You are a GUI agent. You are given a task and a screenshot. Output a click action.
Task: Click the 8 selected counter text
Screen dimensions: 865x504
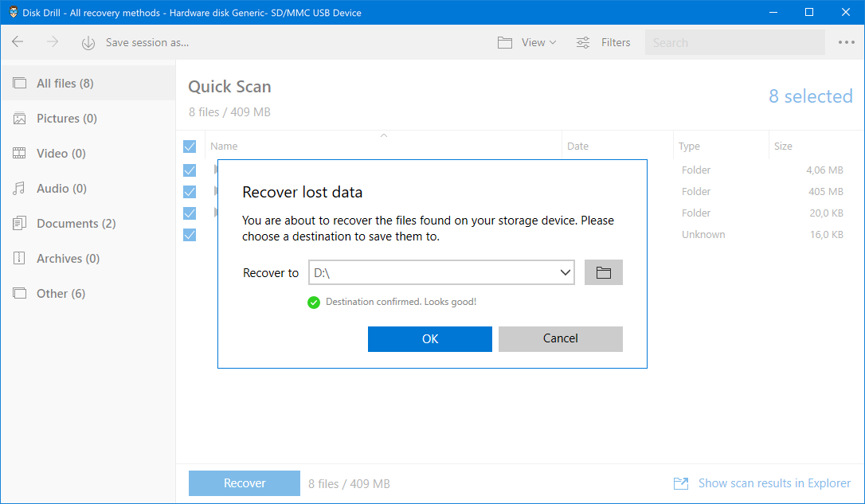(x=810, y=96)
